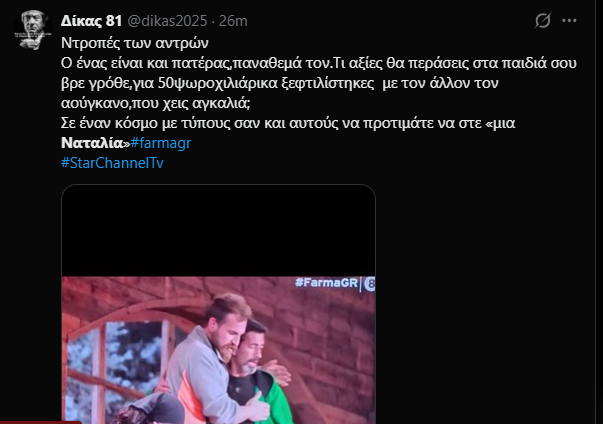Click the display name Δίκας 81
603x424 pixels.
pos(92,21)
